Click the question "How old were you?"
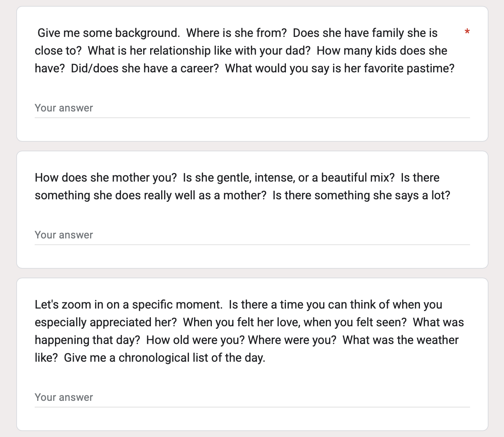This screenshot has height=437, width=504. click(196, 340)
